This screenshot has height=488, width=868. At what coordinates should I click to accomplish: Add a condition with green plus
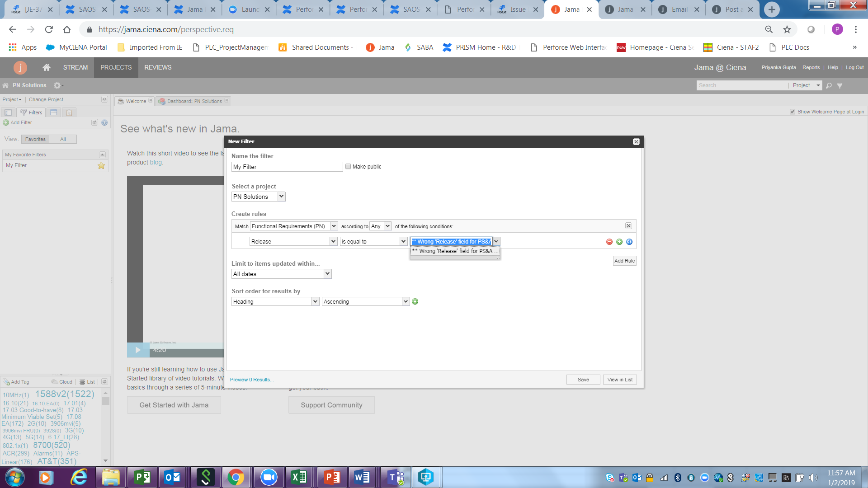tap(619, 242)
